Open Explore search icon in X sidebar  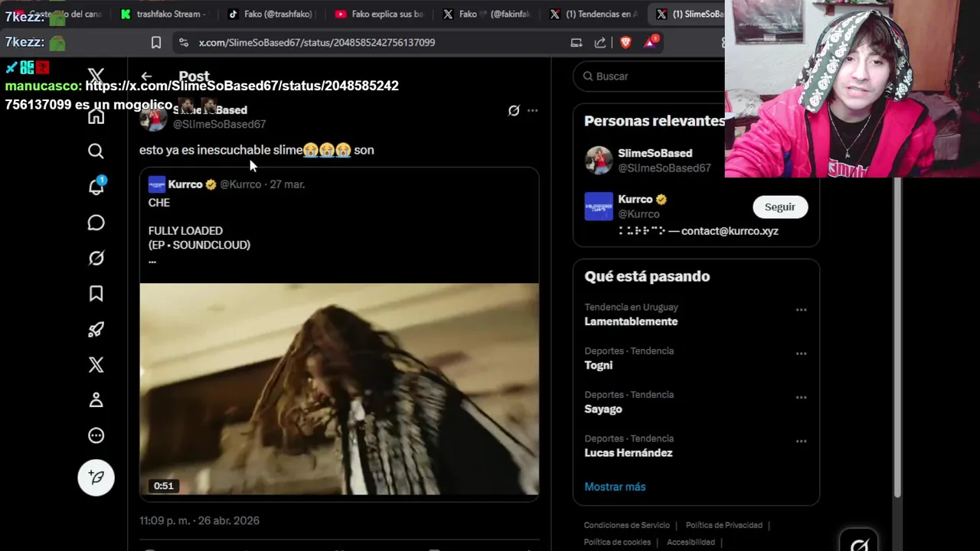coord(96,152)
